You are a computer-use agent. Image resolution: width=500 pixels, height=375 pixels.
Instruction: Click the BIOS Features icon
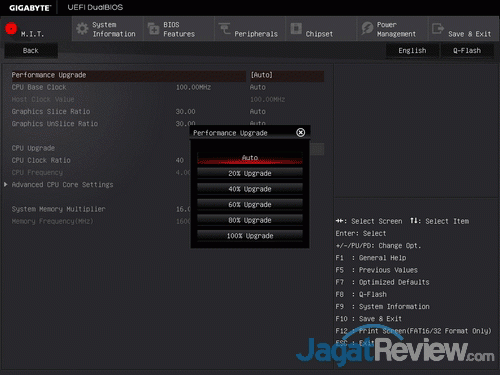(153, 29)
